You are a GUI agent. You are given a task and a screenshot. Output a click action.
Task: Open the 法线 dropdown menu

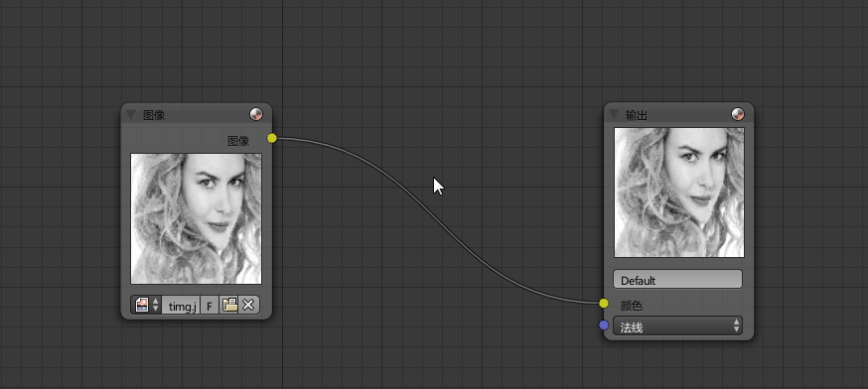click(677, 326)
